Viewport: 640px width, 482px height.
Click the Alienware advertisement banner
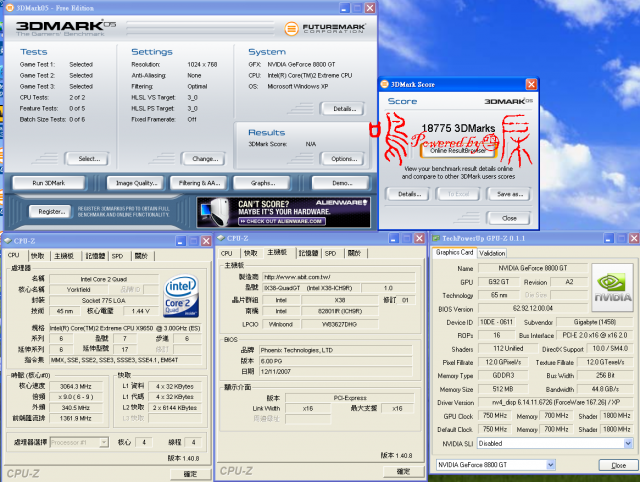(x=284, y=212)
